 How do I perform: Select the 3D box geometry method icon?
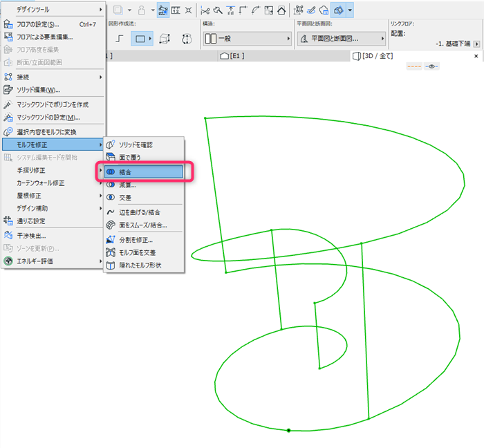coord(165,39)
